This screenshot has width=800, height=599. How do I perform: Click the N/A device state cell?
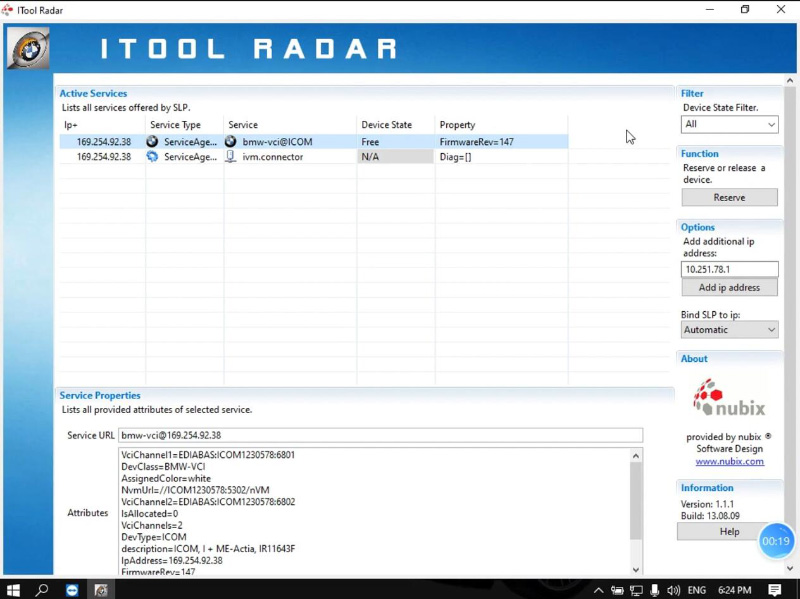(395, 157)
